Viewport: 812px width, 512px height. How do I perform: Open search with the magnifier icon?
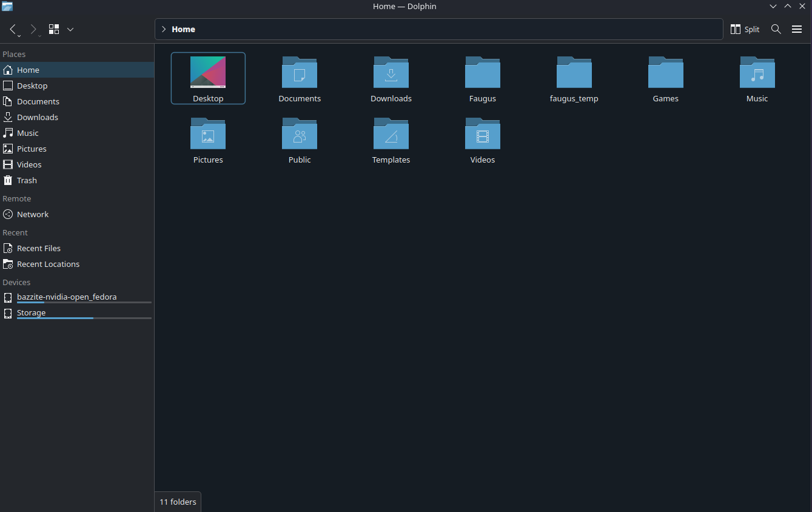click(776, 29)
